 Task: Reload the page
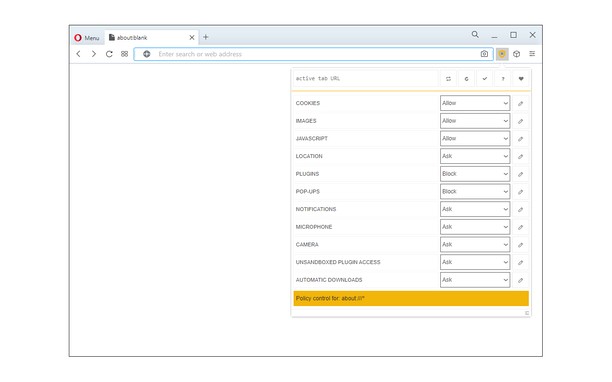point(109,54)
